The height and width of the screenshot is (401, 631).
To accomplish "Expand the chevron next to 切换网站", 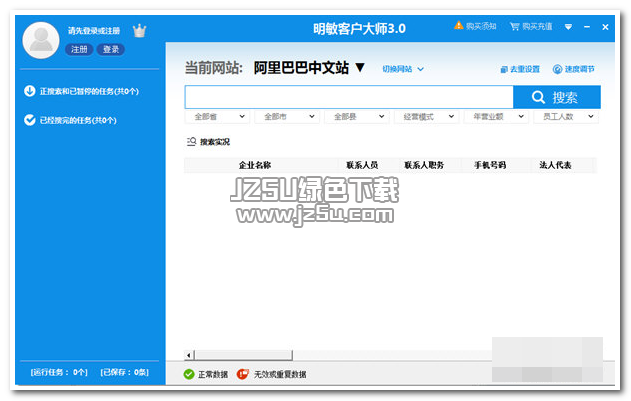I will tap(421, 69).
